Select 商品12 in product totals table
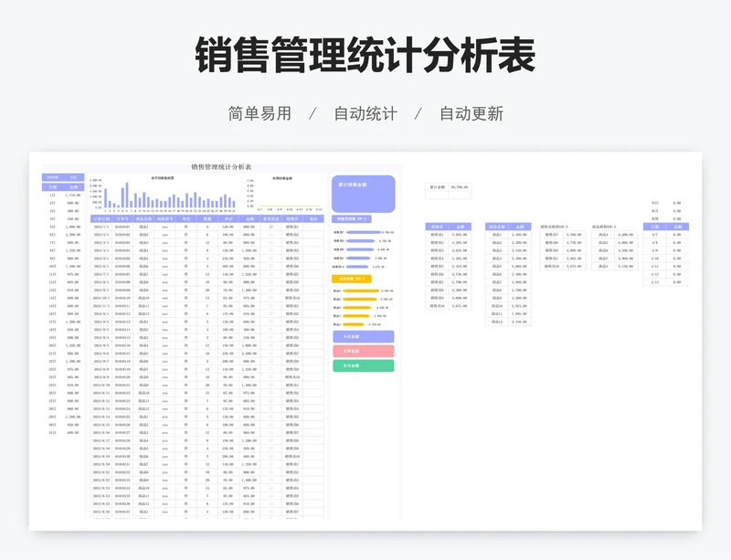 click(x=497, y=322)
